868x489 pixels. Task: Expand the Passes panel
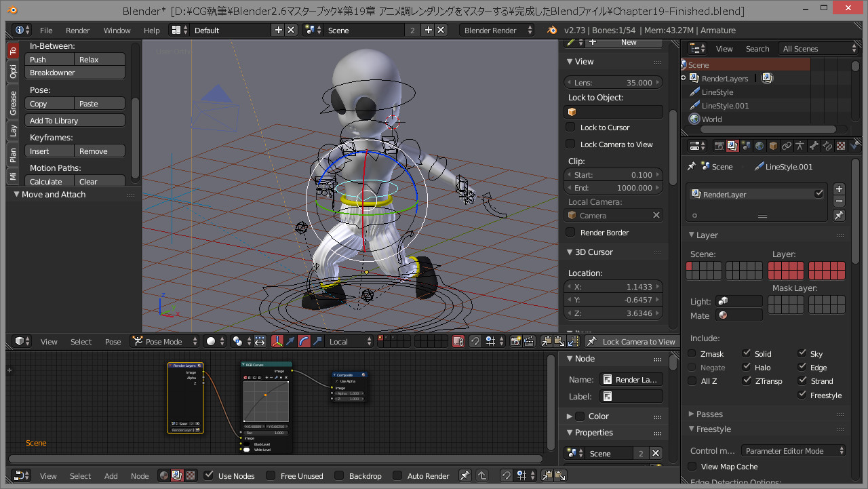pyautogui.click(x=709, y=414)
